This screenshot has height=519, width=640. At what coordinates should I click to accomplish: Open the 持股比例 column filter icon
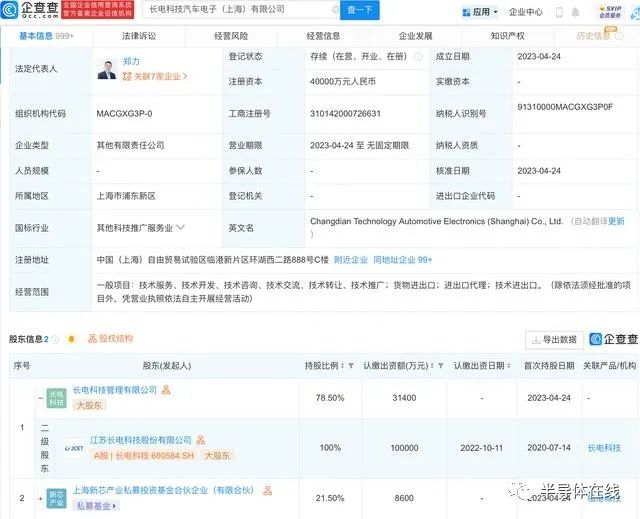(351, 366)
